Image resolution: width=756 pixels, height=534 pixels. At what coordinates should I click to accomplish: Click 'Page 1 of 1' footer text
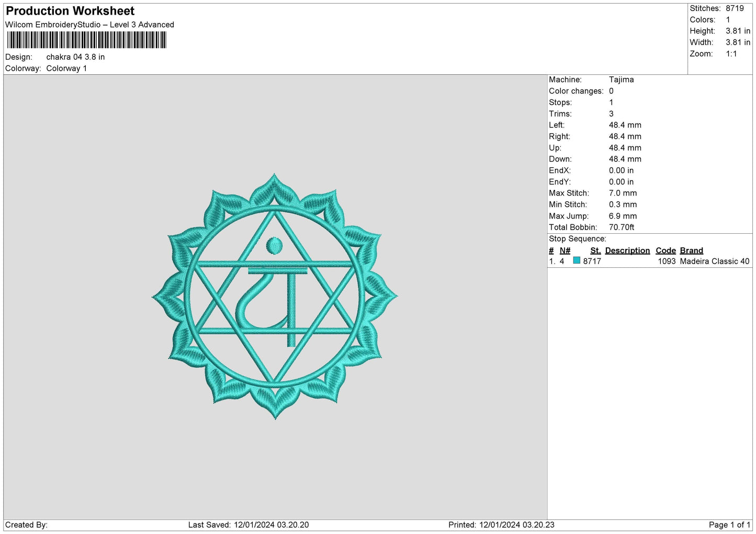pyautogui.click(x=729, y=525)
